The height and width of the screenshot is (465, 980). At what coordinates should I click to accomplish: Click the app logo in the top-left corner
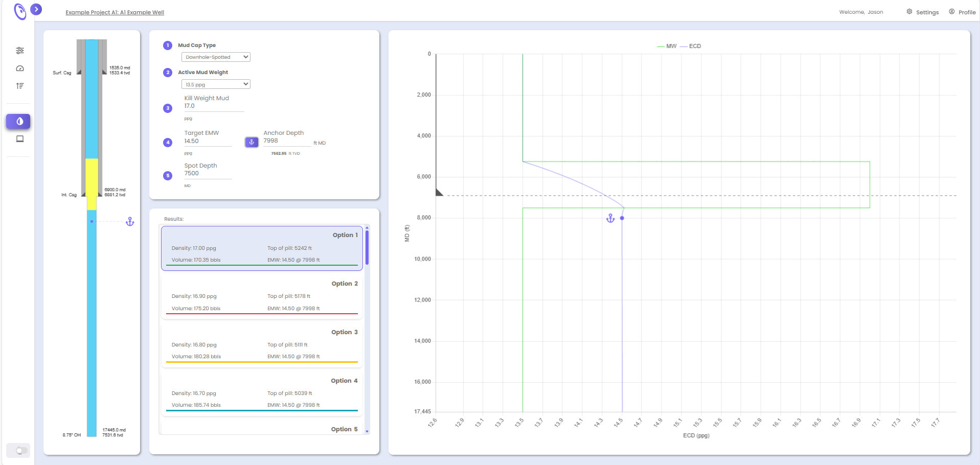pyautogui.click(x=20, y=11)
